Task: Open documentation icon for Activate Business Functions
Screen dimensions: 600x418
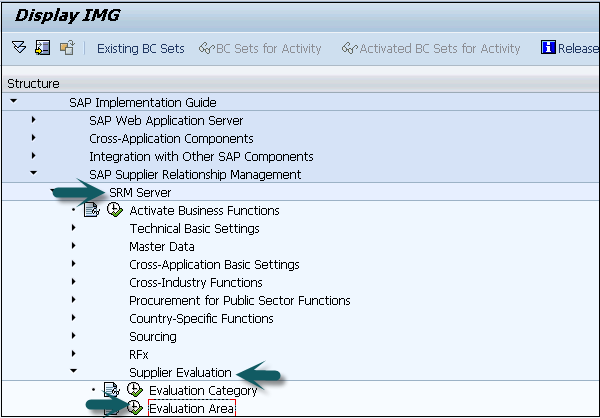Action: (92, 211)
